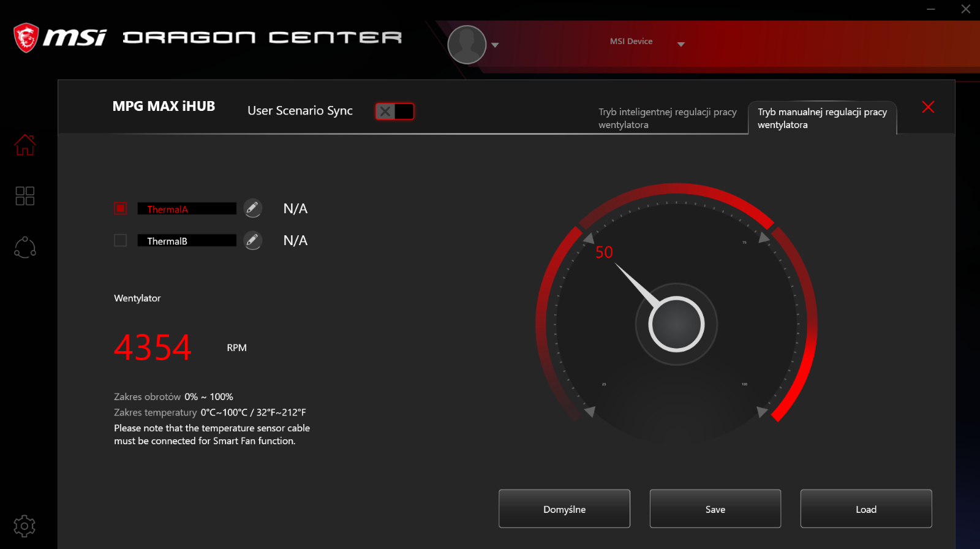
Task: Click the upper-left arrow marker on dial
Action: (589, 238)
